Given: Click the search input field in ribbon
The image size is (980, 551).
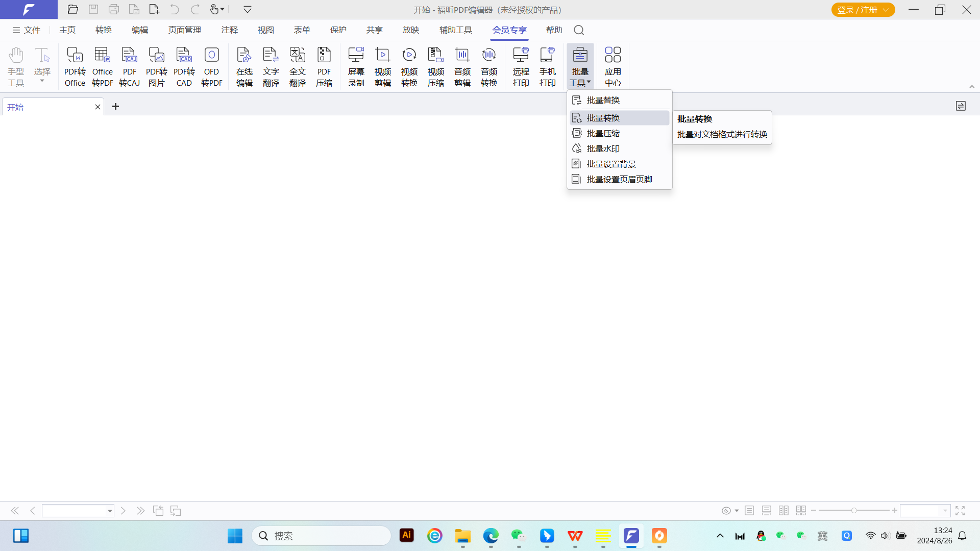Looking at the screenshot, I should 579,30.
